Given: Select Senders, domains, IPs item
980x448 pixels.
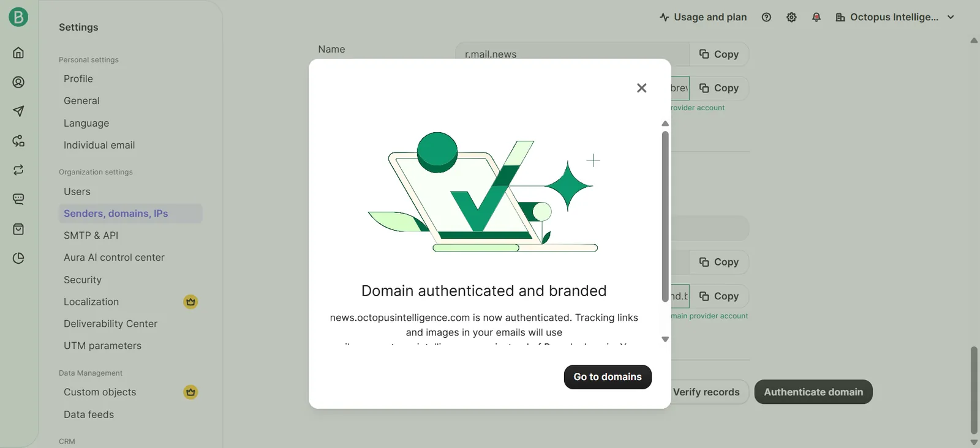Looking at the screenshot, I should pos(130,214).
